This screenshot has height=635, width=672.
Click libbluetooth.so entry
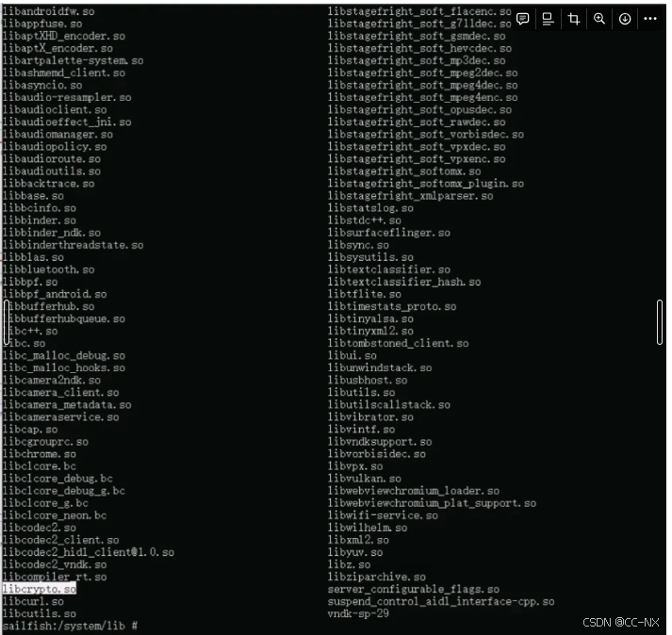click(48, 270)
